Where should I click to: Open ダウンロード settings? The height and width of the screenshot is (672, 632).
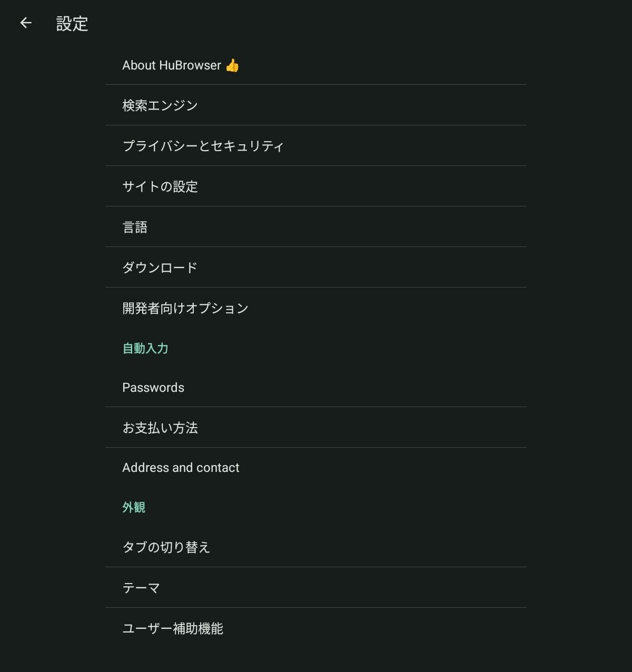[x=316, y=268]
